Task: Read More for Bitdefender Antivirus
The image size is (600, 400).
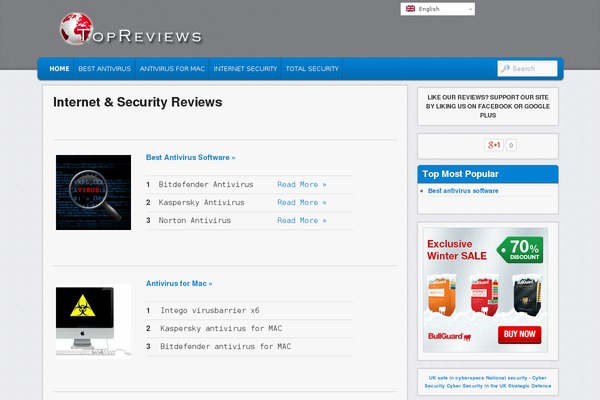Action: (x=302, y=184)
